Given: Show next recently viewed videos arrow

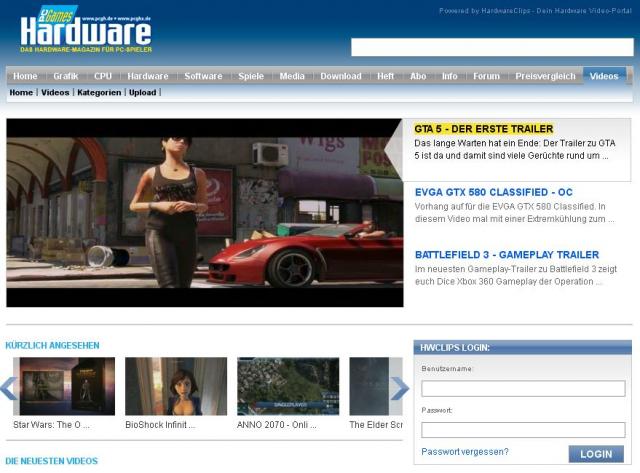Looking at the screenshot, I should point(400,388).
